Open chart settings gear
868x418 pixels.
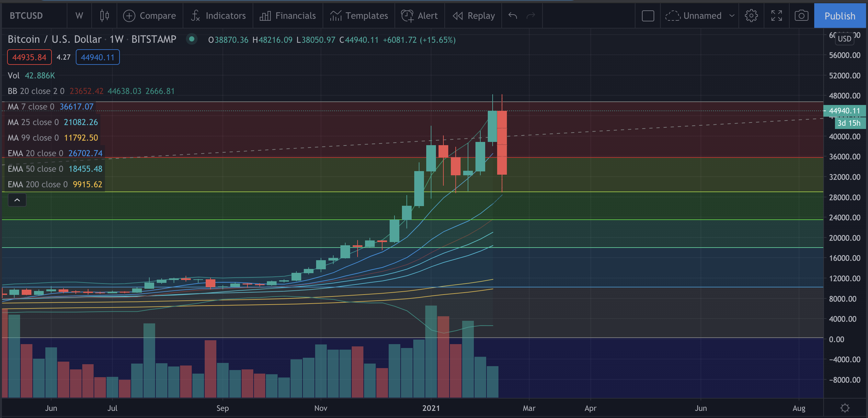coord(751,16)
